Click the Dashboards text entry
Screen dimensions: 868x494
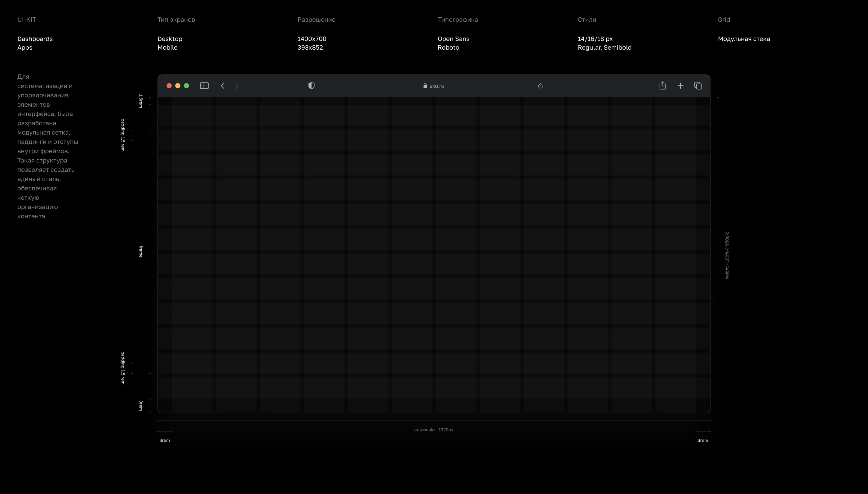click(35, 39)
